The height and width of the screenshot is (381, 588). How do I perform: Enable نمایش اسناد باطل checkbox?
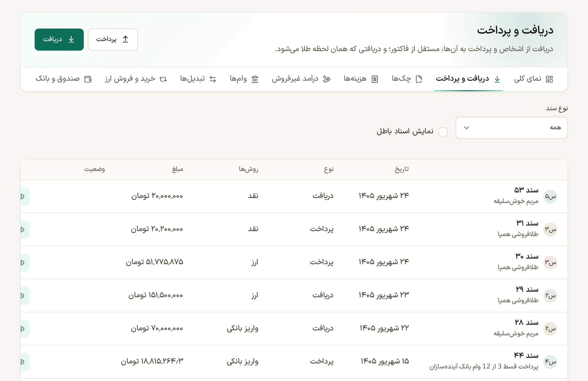pos(443,132)
